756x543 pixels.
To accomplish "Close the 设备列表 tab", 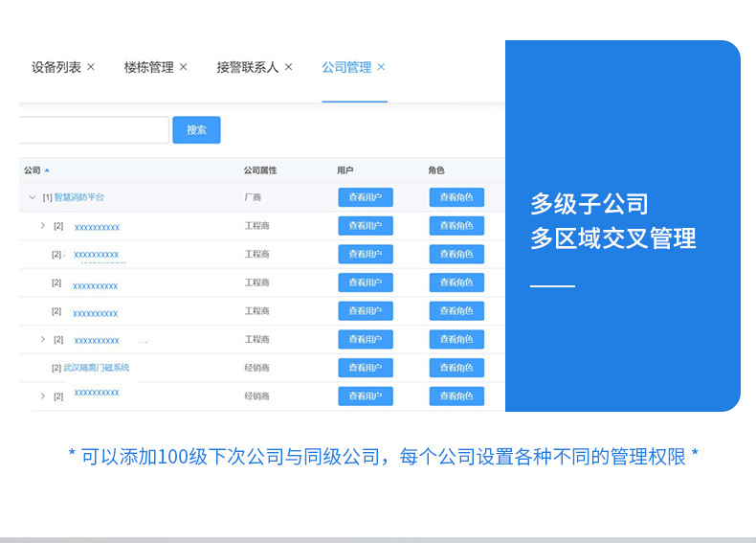I will tap(91, 67).
